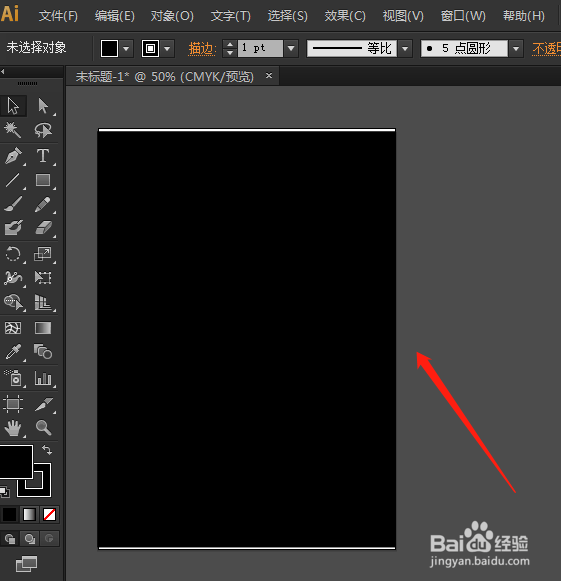Enable Draw Inside mode
Viewport: 561px width, 581px height.
(x=49, y=538)
